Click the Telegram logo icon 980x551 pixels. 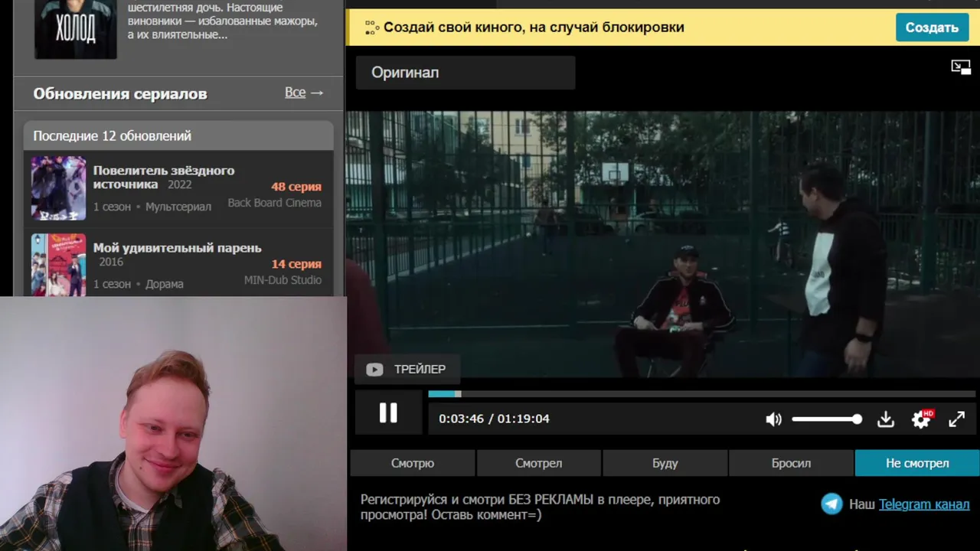[831, 504]
